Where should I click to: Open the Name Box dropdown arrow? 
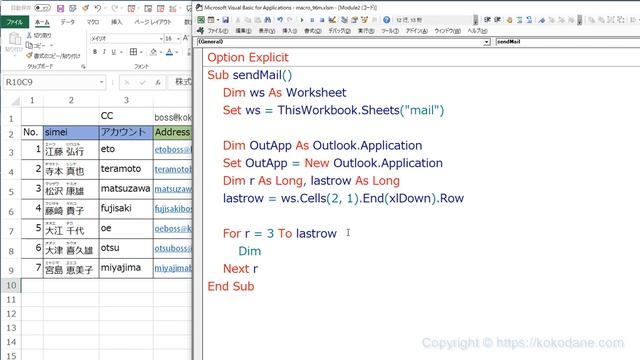[101, 82]
